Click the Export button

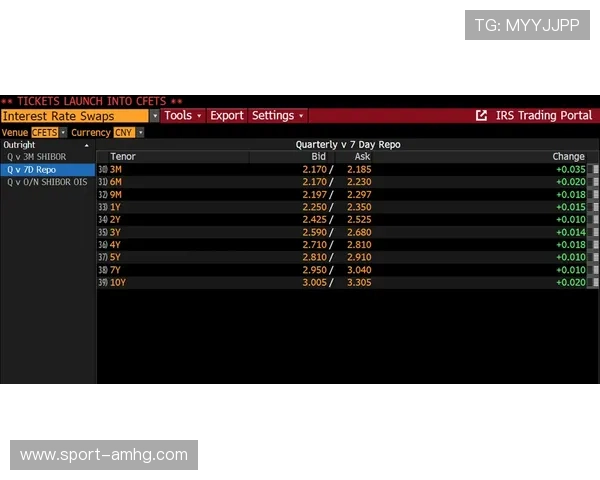(227, 116)
